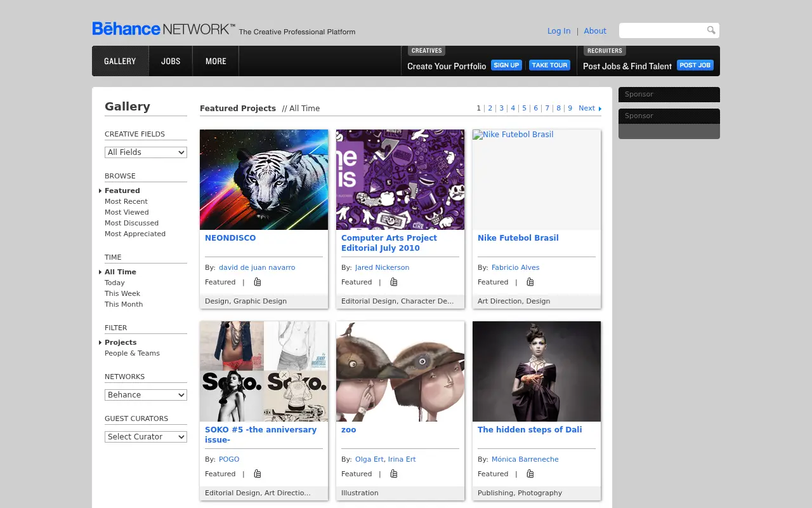Click the thumbs-up icon under SOKO #5
The width and height of the screenshot is (812, 508).
(x=258, y=474)
